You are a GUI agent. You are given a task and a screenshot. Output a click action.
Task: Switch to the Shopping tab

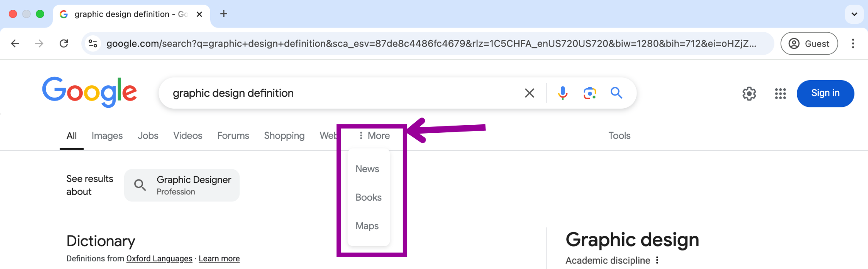(284, 136)
